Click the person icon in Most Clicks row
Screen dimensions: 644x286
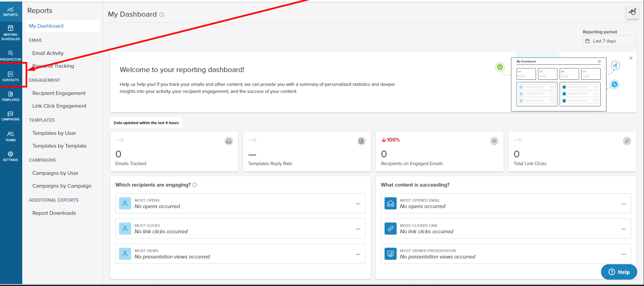(x=125, y=229)
